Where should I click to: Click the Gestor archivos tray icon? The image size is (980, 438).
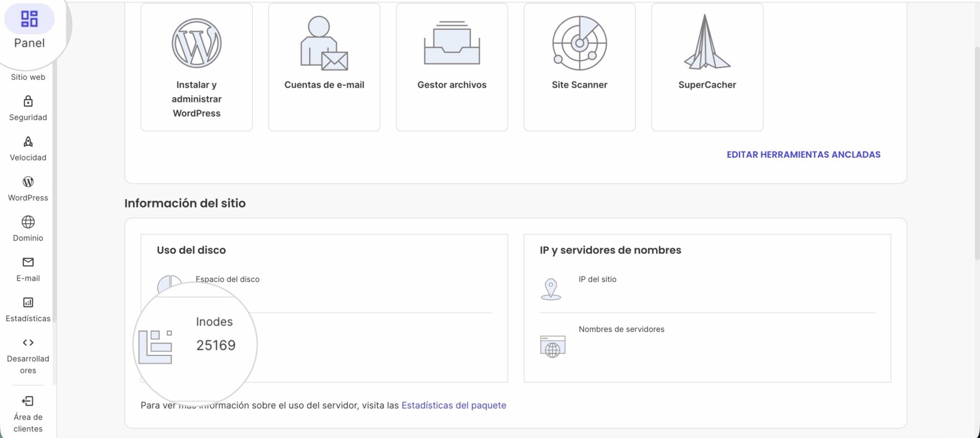(x=452, y=43)
